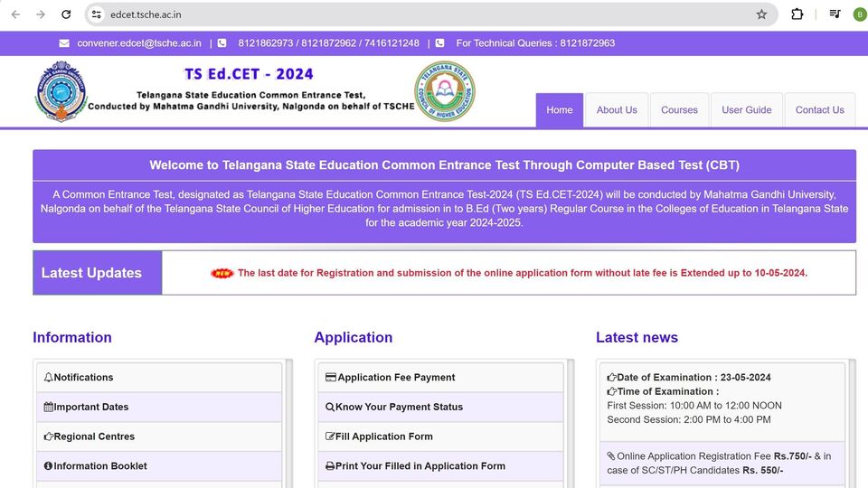Open the About Us tab

tap(617, 110)
